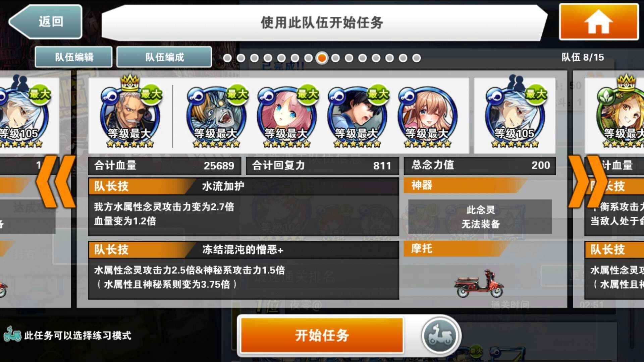
Task: Select the highlighted eighth team page dot
Action: click(x=322, y=58)
